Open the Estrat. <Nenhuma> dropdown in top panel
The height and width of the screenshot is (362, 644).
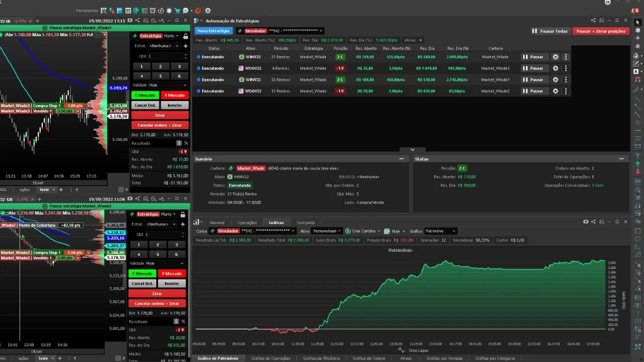164,46
